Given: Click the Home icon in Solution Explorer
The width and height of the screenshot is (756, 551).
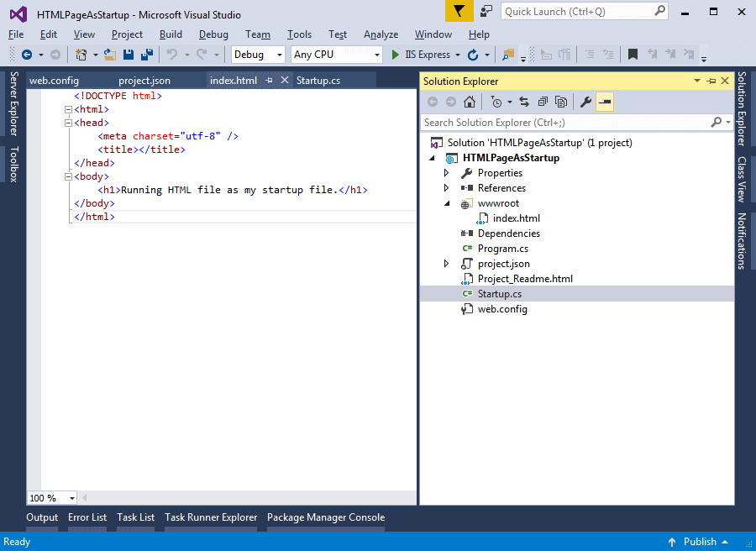Looking at the screenshot, I should (469, 100).
